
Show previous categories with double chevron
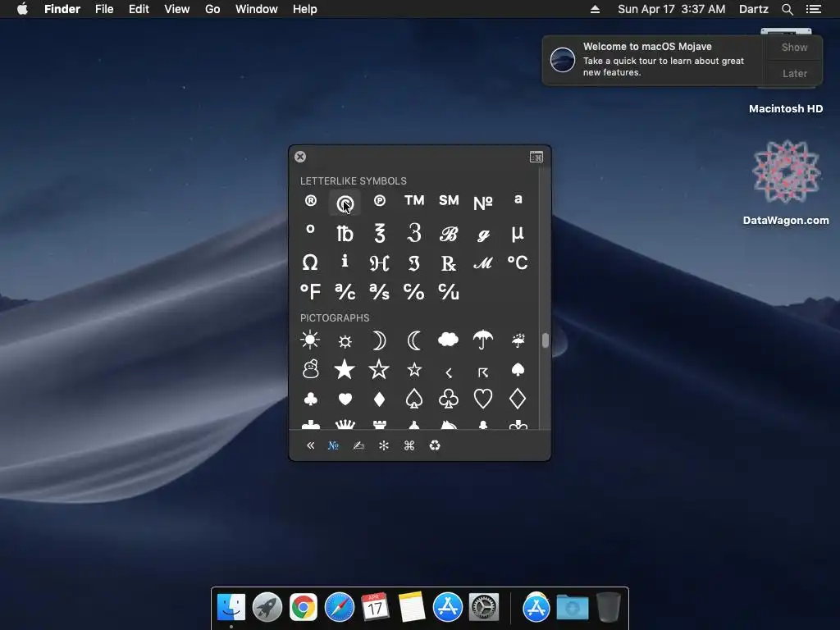pyautogui.click(x=310, y=445)
